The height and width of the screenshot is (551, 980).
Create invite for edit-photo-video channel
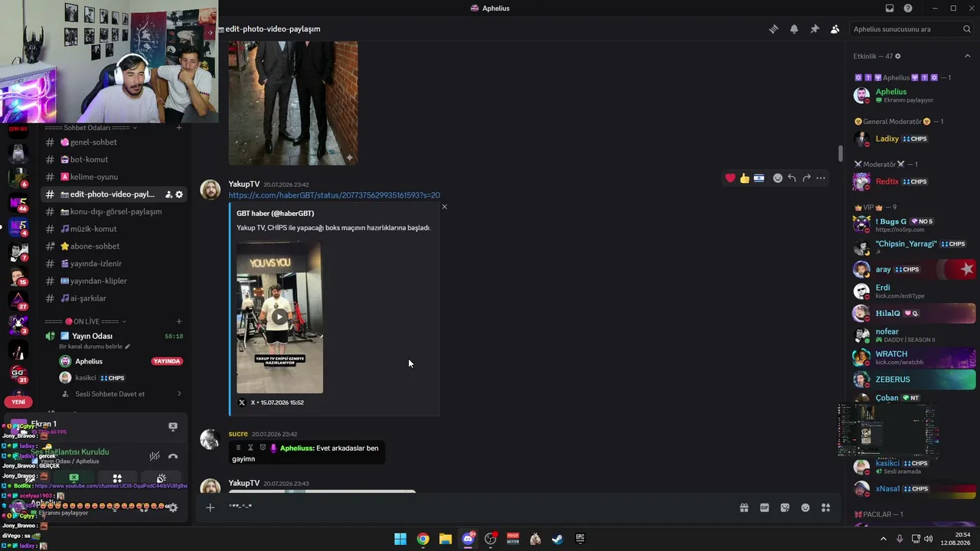tap(168, 194)
